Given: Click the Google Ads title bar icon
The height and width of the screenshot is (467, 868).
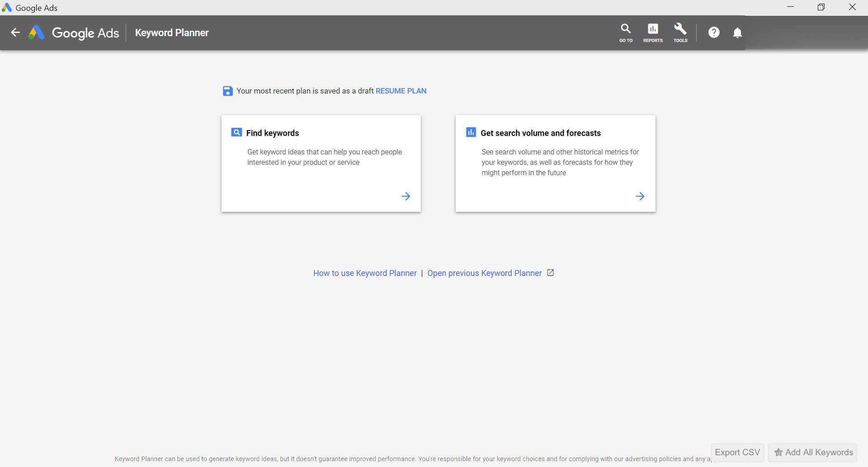Looking at the screenshot, I should pyautogui.click(x=6, y=7).
